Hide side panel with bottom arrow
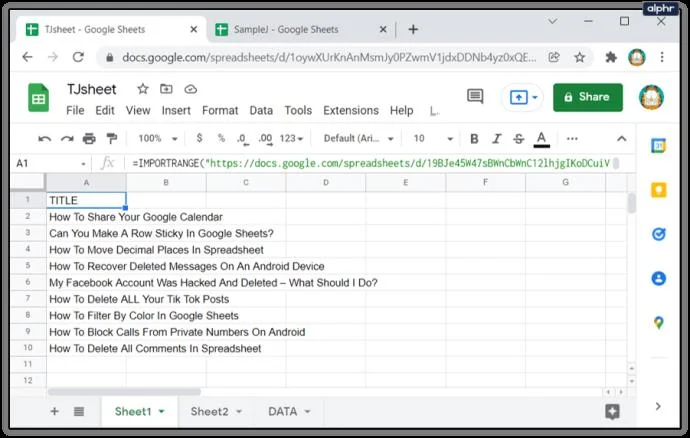Viewport: 690px width, 438px height. pyautogui.click(x=658, y=406)
